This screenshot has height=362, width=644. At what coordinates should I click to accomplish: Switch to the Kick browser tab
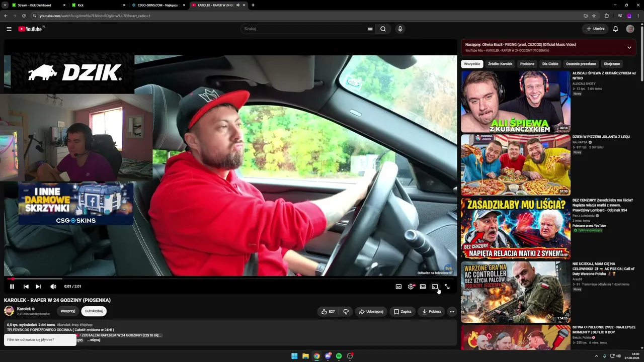99,5
